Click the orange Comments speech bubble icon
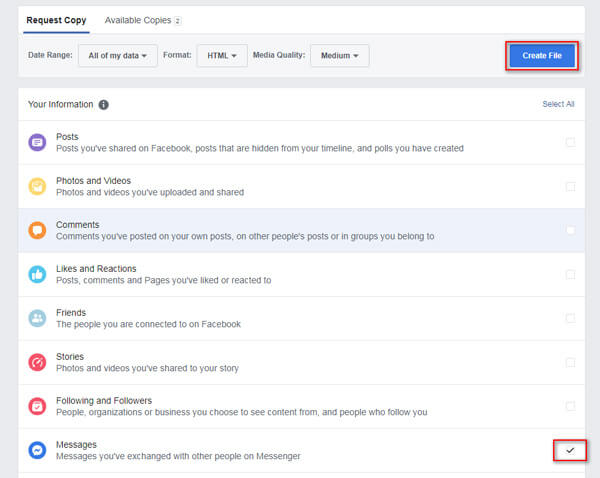Screen dimensions: 600x478 pos(37,230)
